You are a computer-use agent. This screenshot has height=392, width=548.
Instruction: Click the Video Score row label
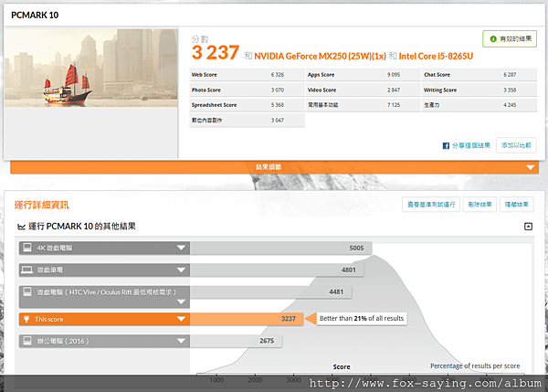click(x=321, y=90)
